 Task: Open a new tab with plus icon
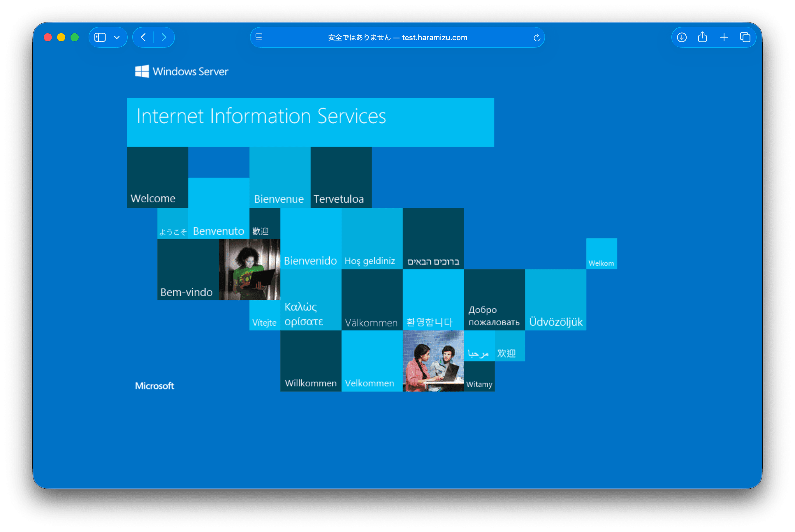(x=724, y=37)
